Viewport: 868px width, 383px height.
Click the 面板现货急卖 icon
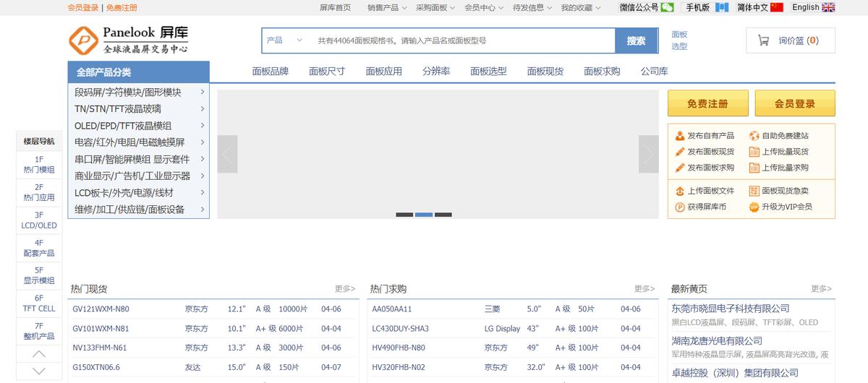[754, 191]
